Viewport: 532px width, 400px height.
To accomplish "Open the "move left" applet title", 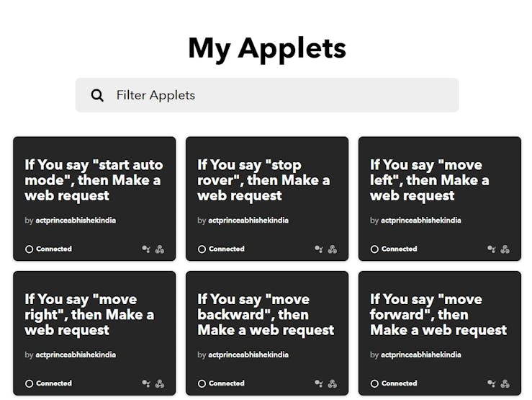I will [429, 180].
